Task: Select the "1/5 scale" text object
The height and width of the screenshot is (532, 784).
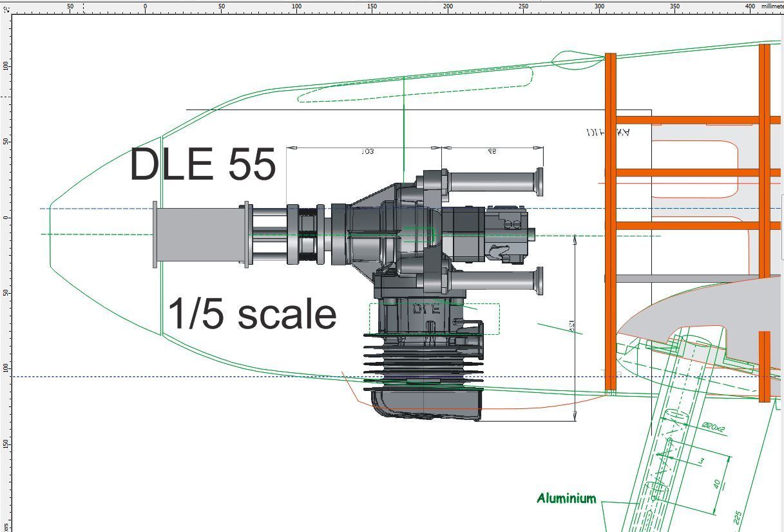Action: point(252,314)
